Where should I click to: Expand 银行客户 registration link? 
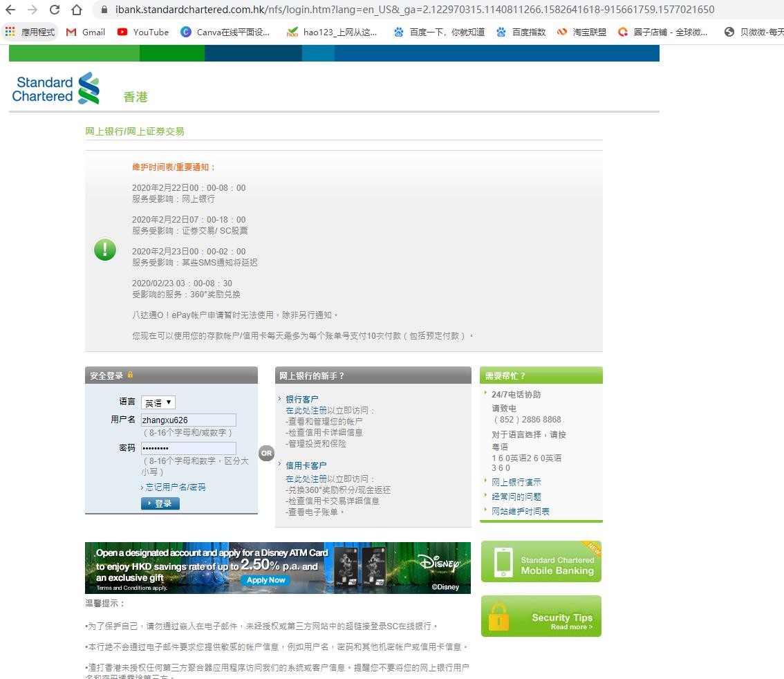click(x=301, y=399)
